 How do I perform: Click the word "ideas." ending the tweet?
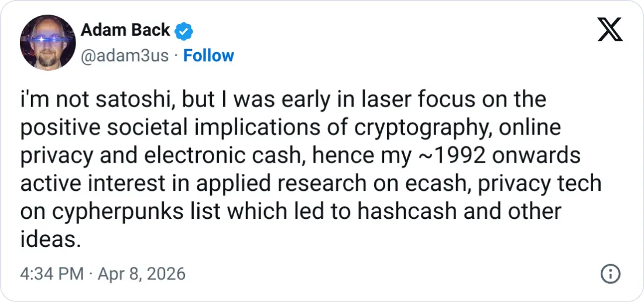[50, 238]
